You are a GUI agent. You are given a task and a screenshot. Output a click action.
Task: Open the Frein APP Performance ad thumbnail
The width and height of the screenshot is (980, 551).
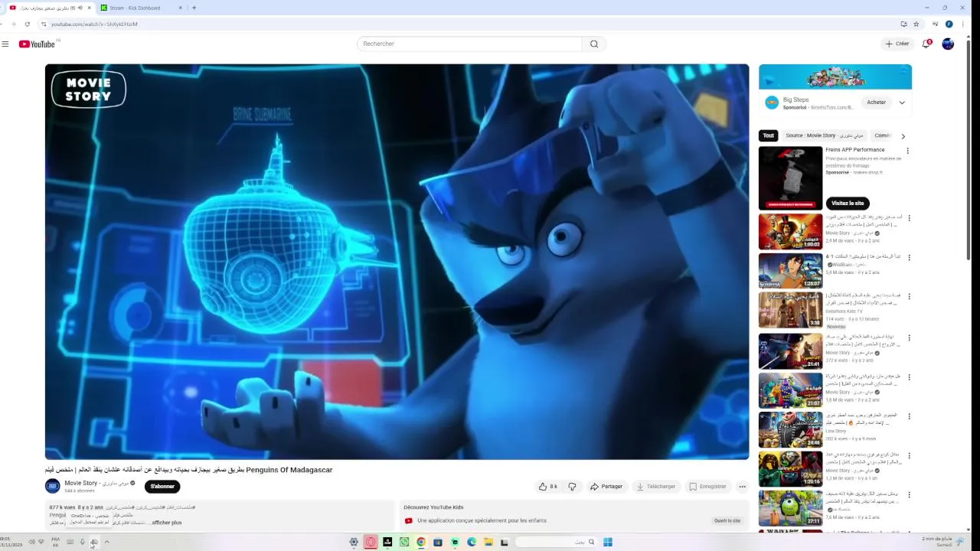click(790, 178)
